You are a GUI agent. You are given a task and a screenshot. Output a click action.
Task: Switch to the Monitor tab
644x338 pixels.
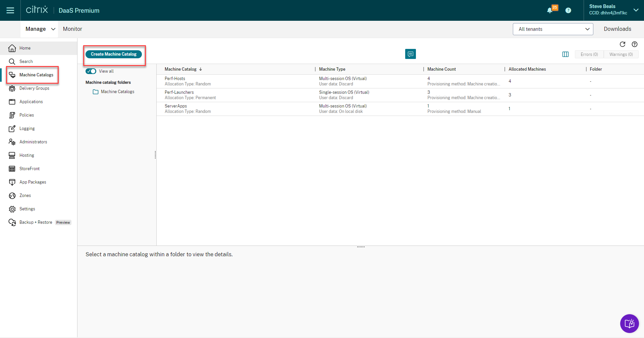coord(72,29)
